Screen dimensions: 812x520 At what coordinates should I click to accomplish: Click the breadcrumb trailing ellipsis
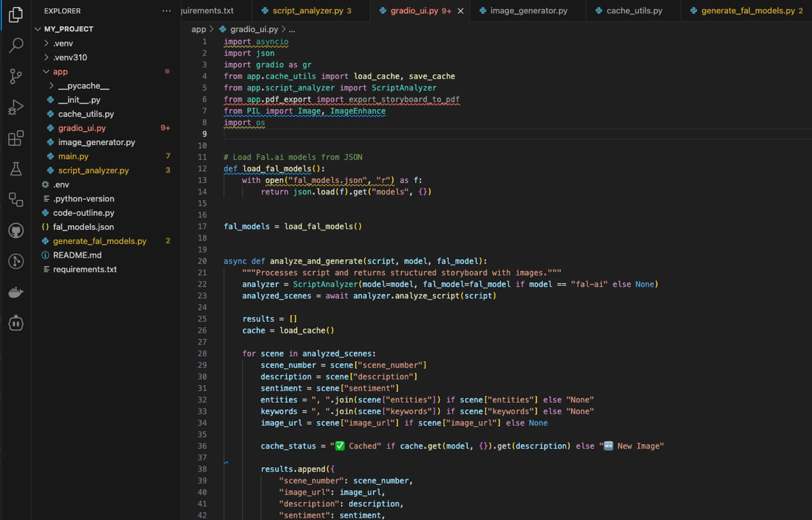(x=292, y=29)
